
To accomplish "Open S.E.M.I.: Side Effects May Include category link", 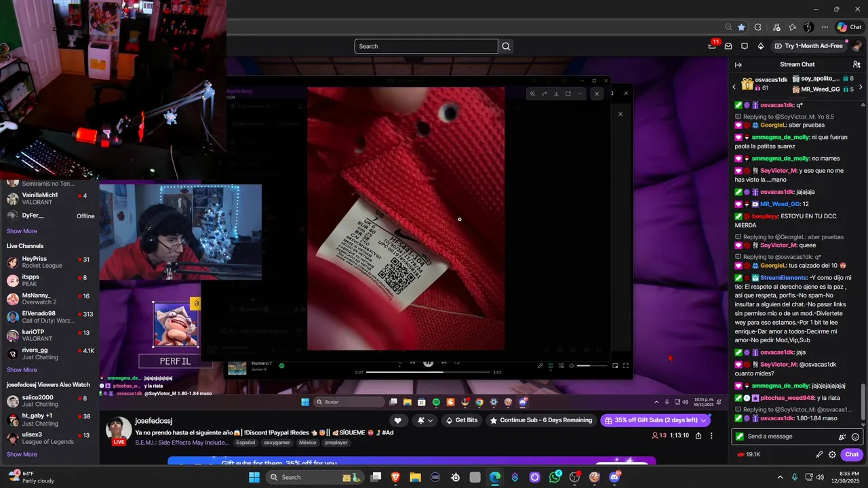I will click(182, 443).
